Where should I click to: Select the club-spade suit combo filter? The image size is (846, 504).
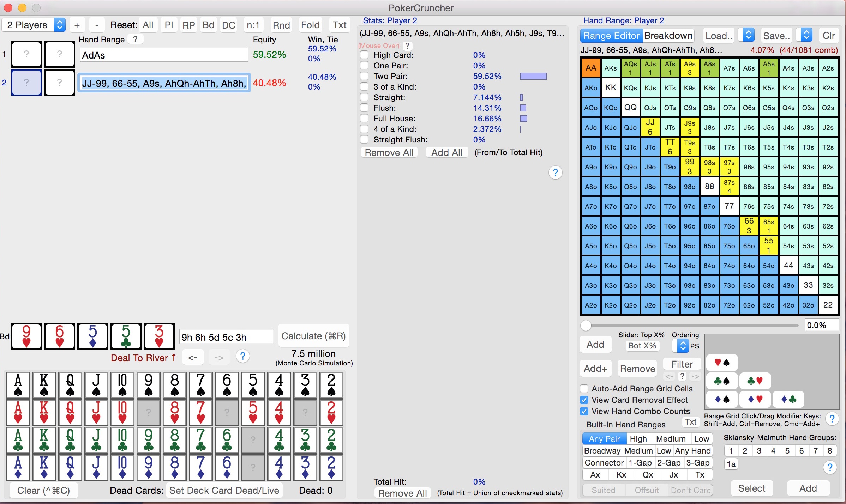coord(722,381)
